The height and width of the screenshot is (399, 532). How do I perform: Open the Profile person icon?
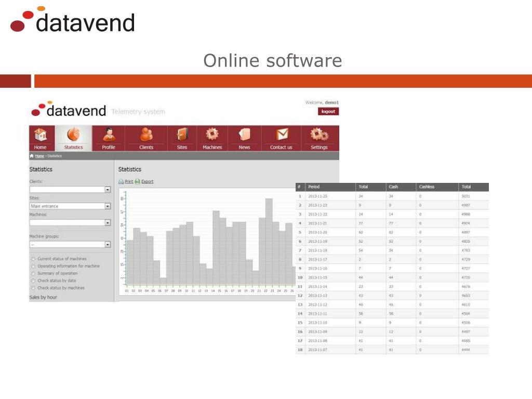(109, 135)
